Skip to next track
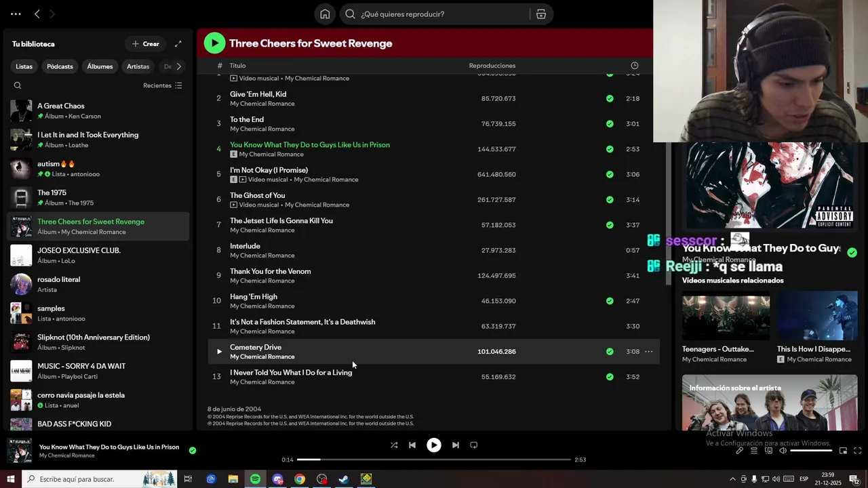This screenshot has width=868, height=488. (x=456, y=445)
